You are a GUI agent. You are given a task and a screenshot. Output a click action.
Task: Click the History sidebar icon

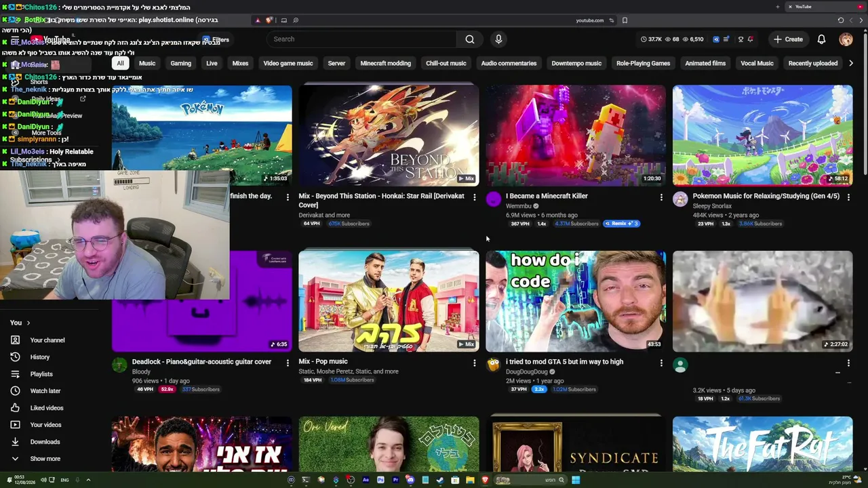pyautogui.click(x=15, y=357)
